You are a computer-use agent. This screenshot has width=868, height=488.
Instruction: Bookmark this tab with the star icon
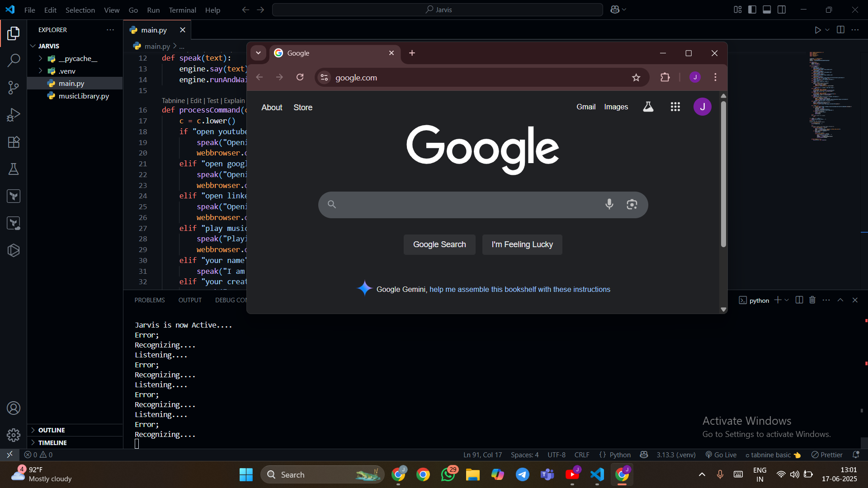636,77
